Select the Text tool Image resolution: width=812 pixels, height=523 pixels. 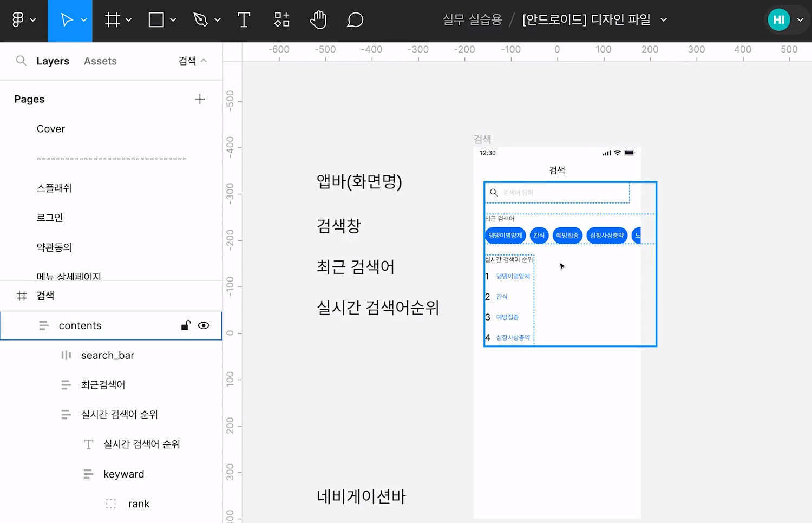click(244, 20)
